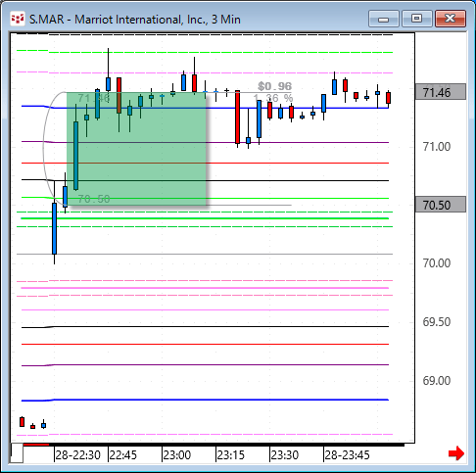The image size is (476, 473).
Task: Click the small white box at bottom left
Action: [17, 453]
